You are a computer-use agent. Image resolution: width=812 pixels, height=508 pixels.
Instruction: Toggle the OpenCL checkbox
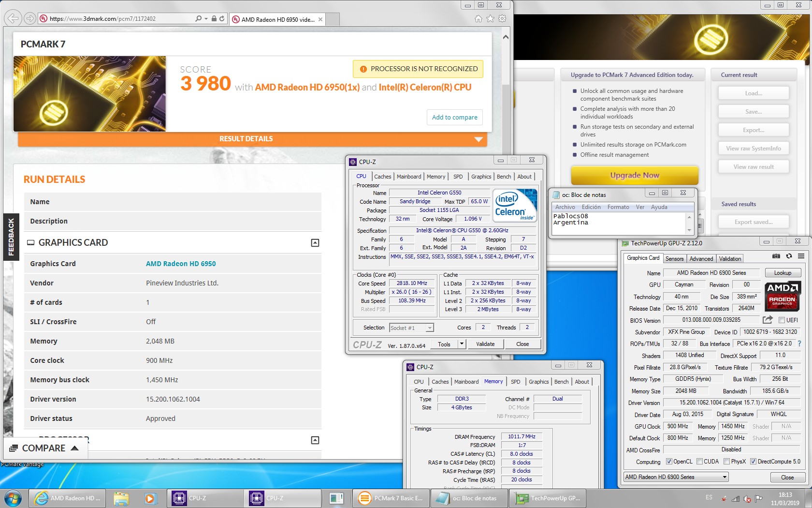click(669, 462)
